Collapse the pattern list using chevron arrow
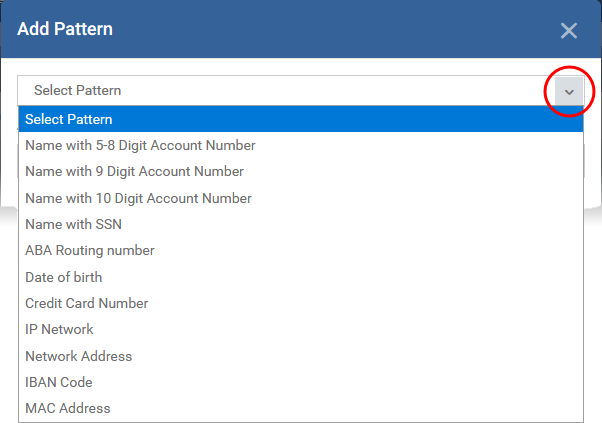The width and height of the screenshot is (602, 423). 569,91
